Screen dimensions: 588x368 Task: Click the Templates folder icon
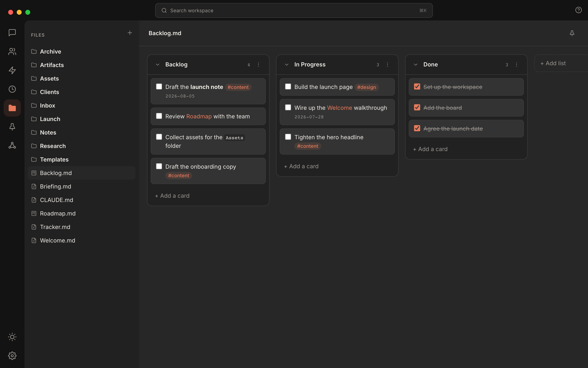pos(34,159)
